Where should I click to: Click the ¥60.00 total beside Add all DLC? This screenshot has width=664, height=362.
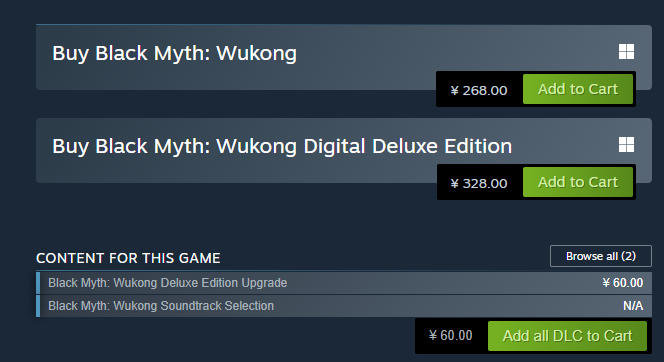tap(451, 335)
